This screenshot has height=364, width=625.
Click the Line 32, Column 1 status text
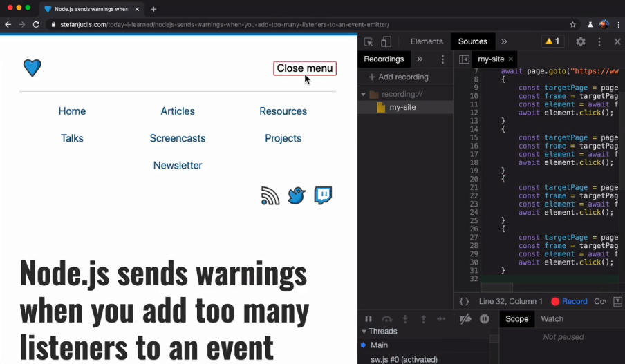511,301
